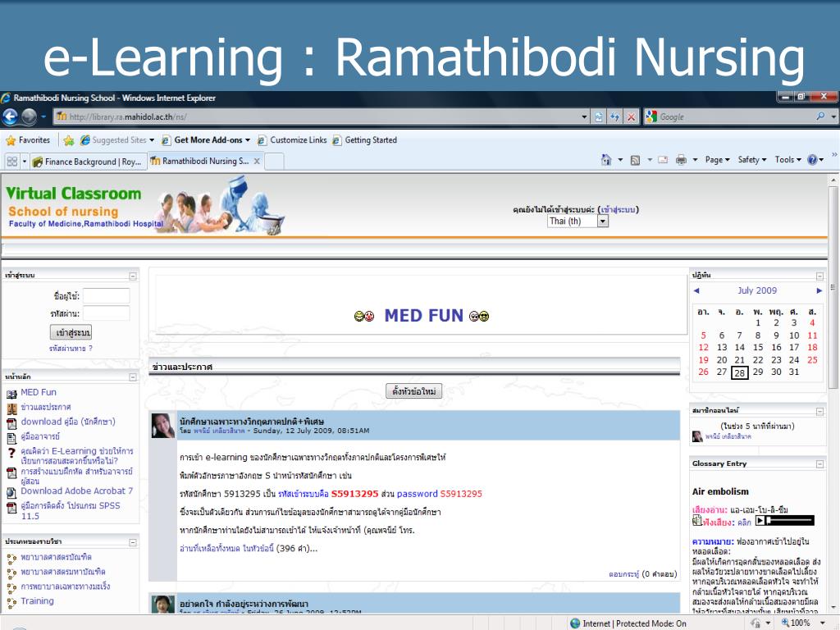Click the Google search magnifier icon
The image size is (840, 630).
tap(820, 116)
